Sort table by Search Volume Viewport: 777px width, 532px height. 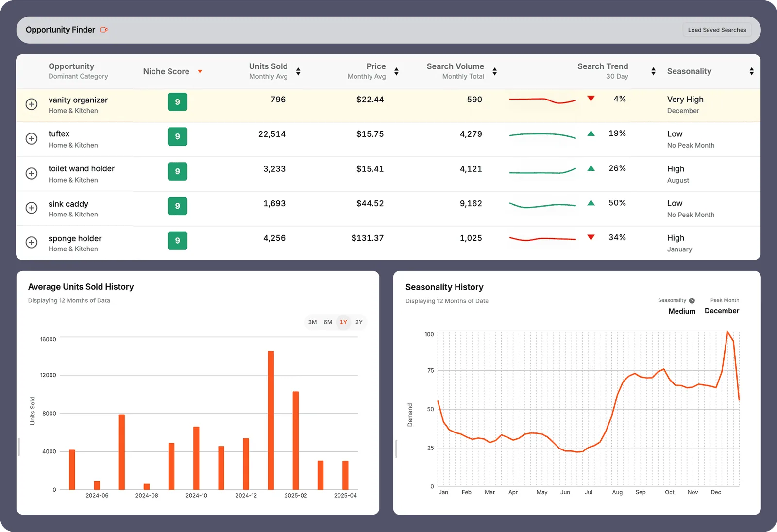(494, 71)
